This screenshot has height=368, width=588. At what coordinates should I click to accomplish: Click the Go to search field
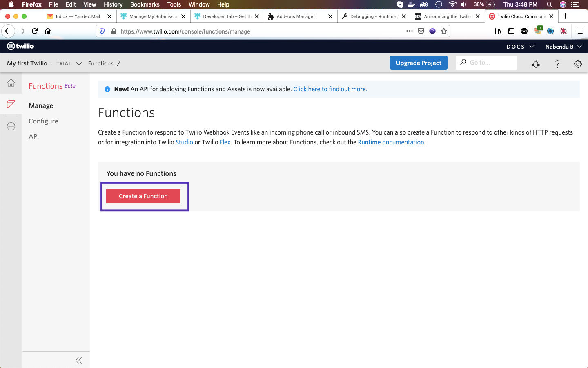486,63
